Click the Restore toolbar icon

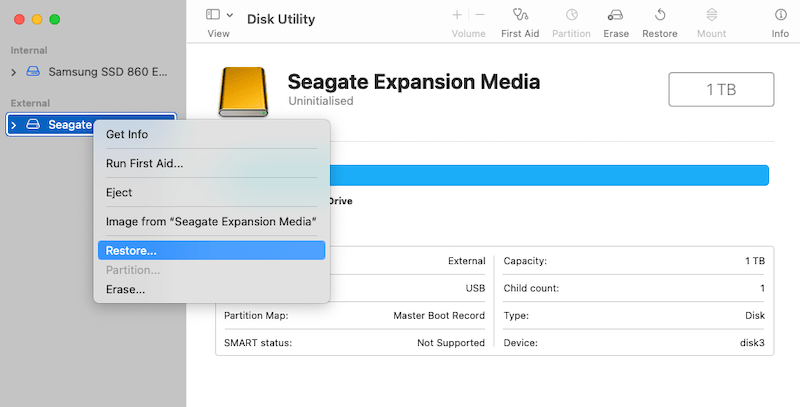(660, 15)
